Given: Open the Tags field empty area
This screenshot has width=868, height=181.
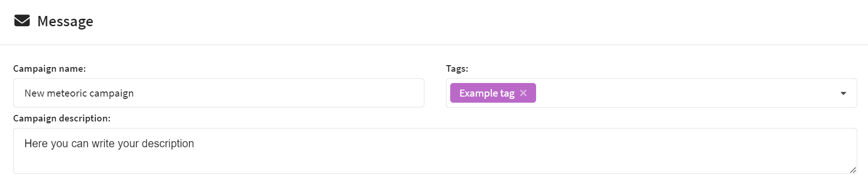Looking at the screenshot, I should 685,93.
